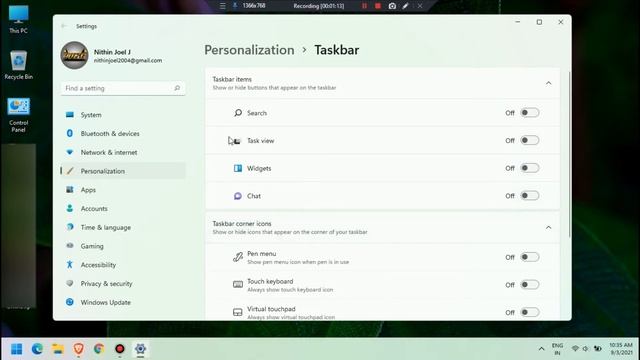Click the back arrow in Settings
The height and width of the screenshot is (360, 640).
click(64, 26)
